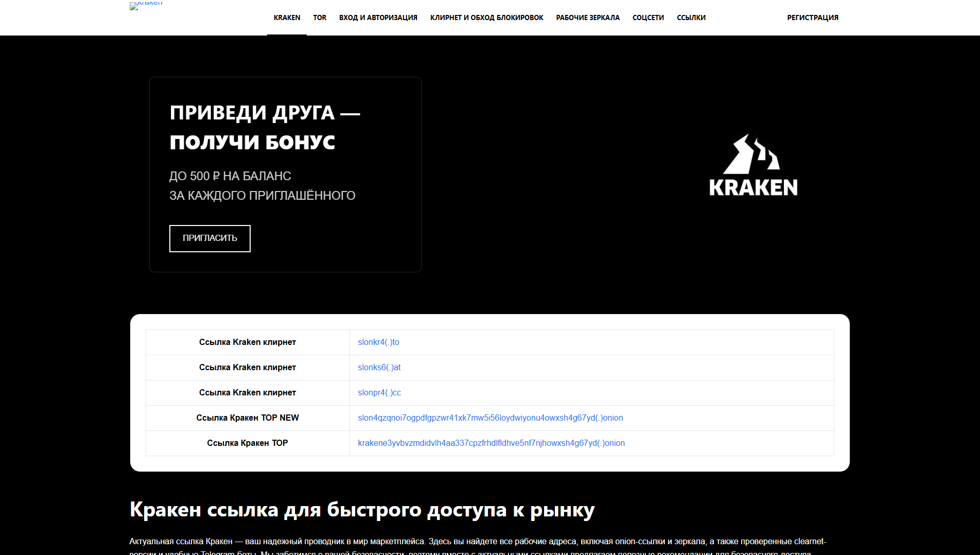
Task: Click the РЕГИСТРАЦИЯ link in header
Action: click(x=813, y=18)
